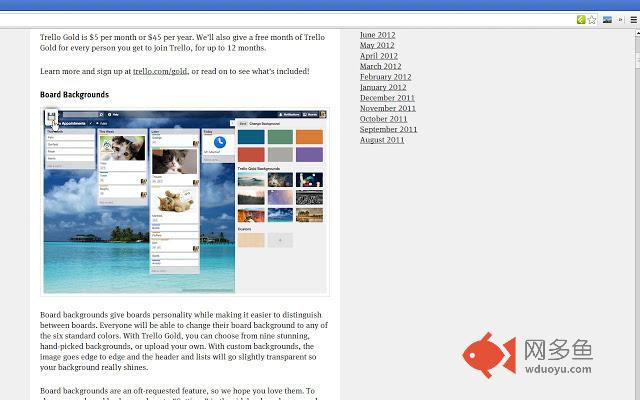The image size is (640, 400).
Task: Open the June 2012 archive link
Action: [x=378, y=35]
